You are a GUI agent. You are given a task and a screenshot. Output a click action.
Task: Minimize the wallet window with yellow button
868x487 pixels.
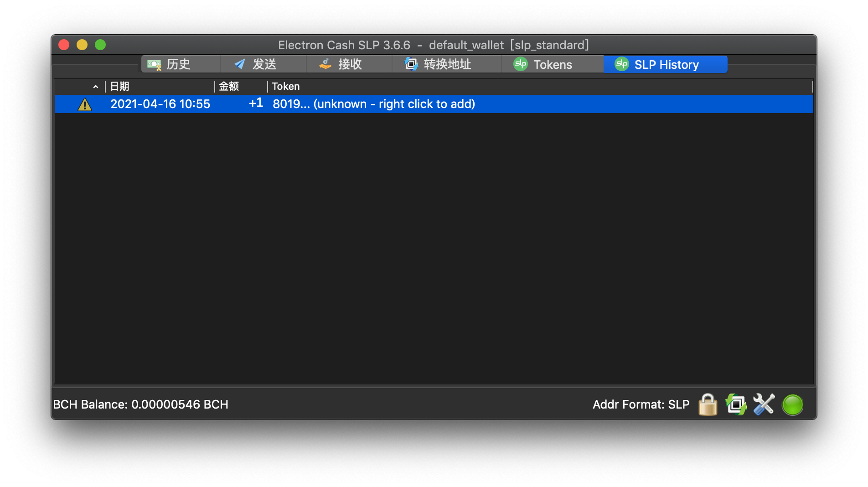(82, 45)
